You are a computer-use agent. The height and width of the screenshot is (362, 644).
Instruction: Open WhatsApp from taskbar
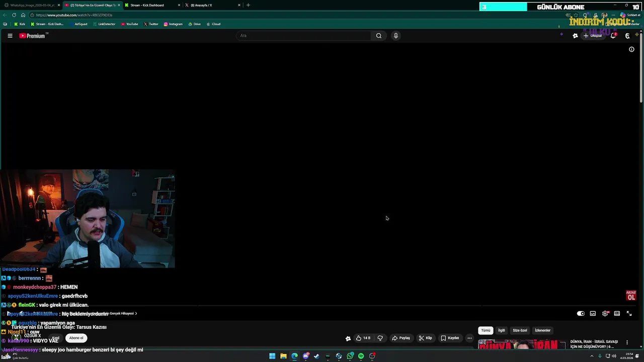coord(350,356)
